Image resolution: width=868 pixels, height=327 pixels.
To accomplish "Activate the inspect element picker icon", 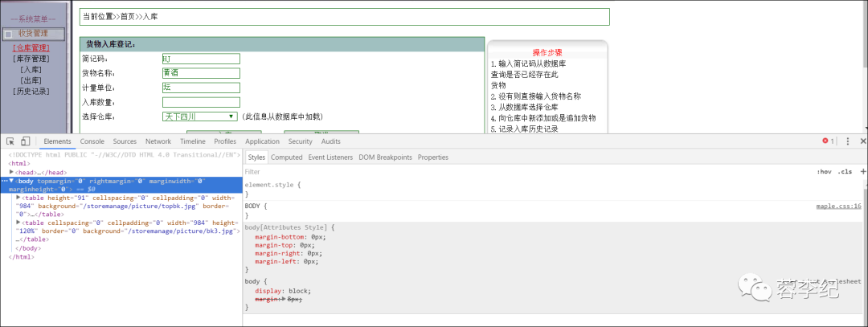I will [x=10, y=141].
